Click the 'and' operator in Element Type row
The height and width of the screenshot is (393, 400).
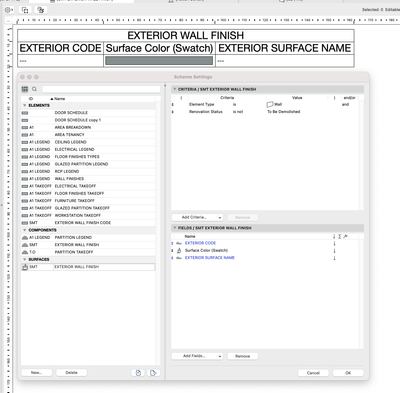(345, 104)
